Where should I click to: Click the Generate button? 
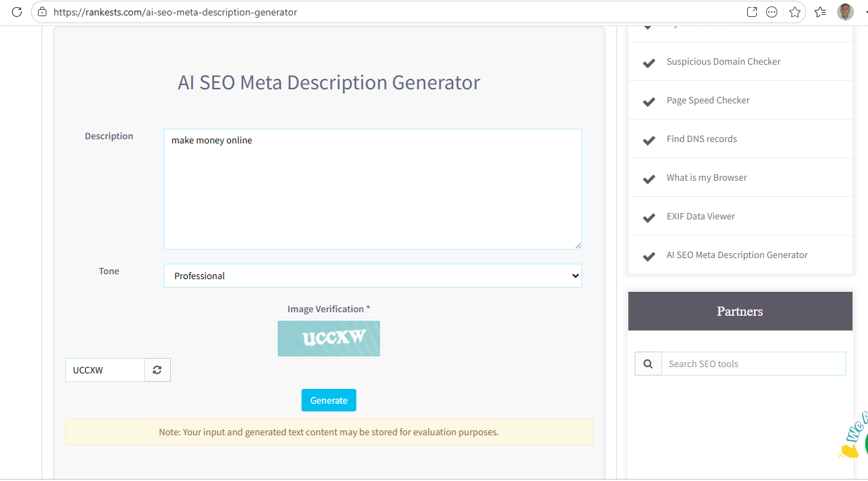pos(329,400)
